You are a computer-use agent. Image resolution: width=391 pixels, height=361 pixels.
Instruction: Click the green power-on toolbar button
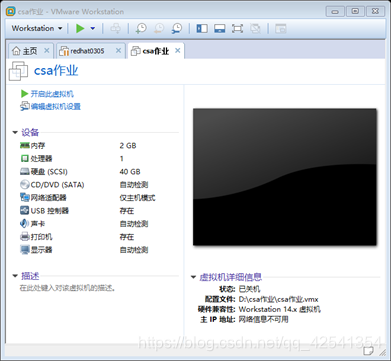tap(80, 28)
